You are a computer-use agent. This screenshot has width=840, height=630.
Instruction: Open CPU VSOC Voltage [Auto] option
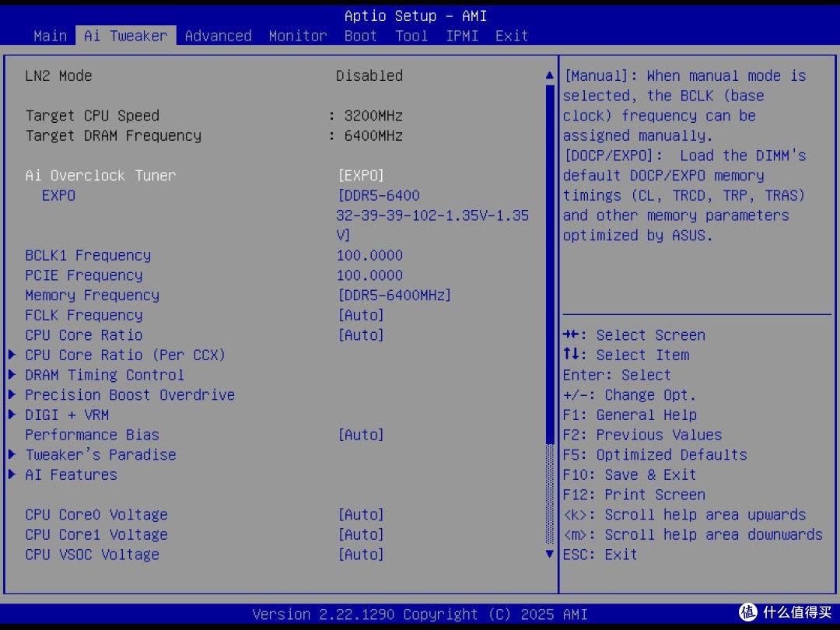click(361, 554)
